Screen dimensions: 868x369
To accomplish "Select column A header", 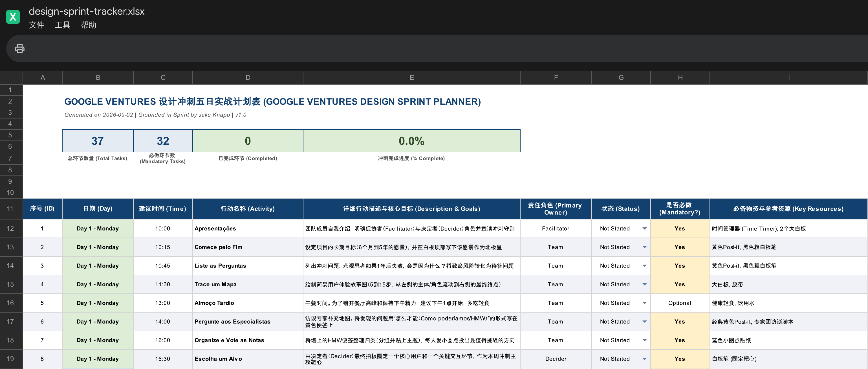I will (x=43, y=78).
